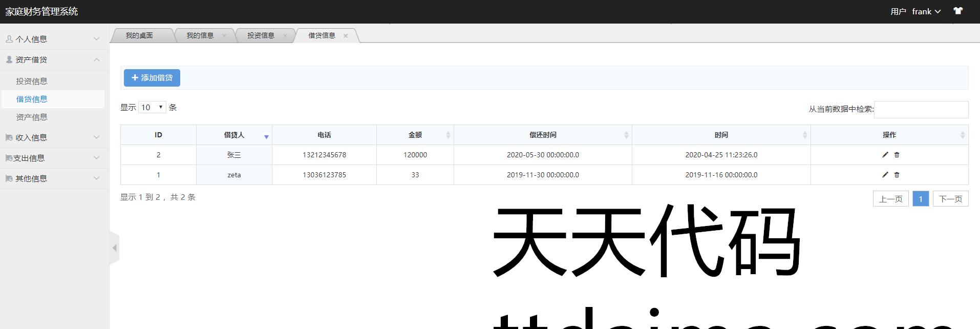Image resolution: width=980 pixels, height=329 pixels.
Task: Click the edit pencil icon for 张三
Action: [885, 155]
